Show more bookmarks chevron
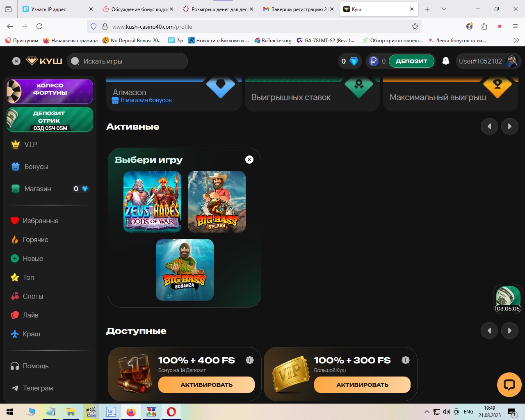Screen dimensions: 525x420 click(x=516, y=40)
